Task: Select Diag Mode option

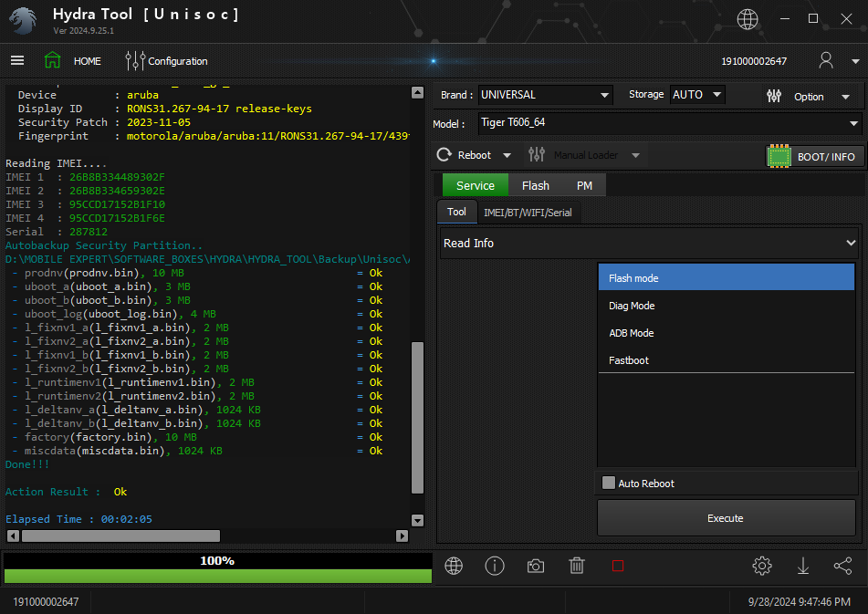Action: coord(727,306)
